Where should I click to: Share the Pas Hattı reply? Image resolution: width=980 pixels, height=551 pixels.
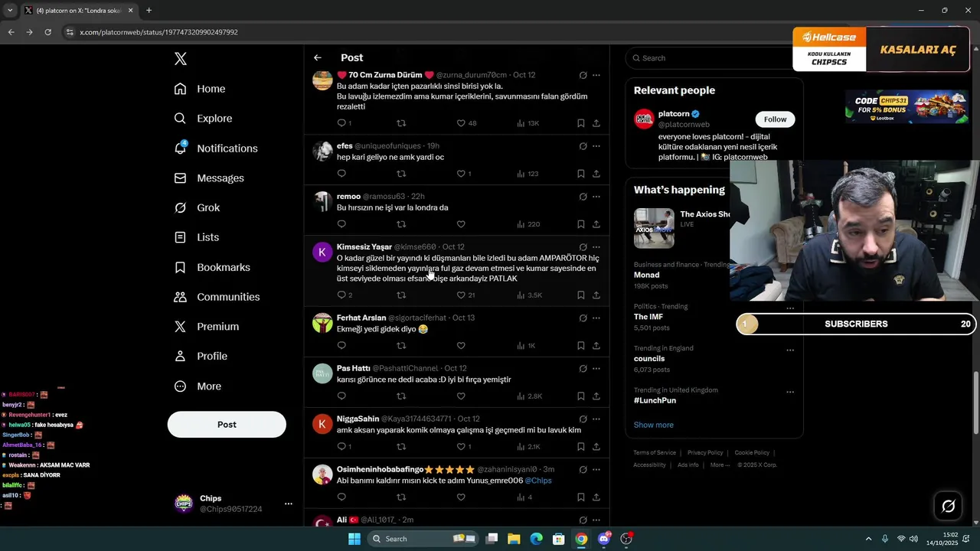(596, 396)
